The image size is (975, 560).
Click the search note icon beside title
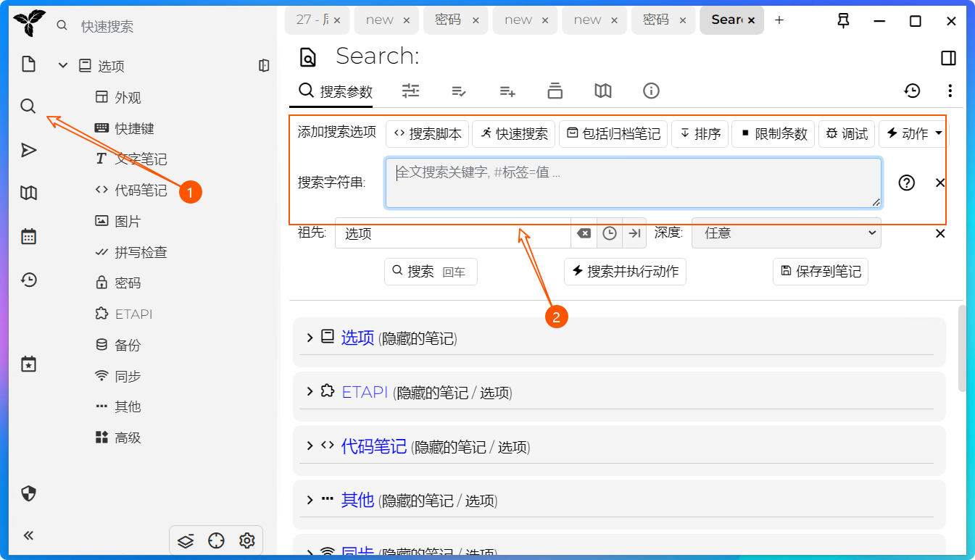(x=309, y=57)
